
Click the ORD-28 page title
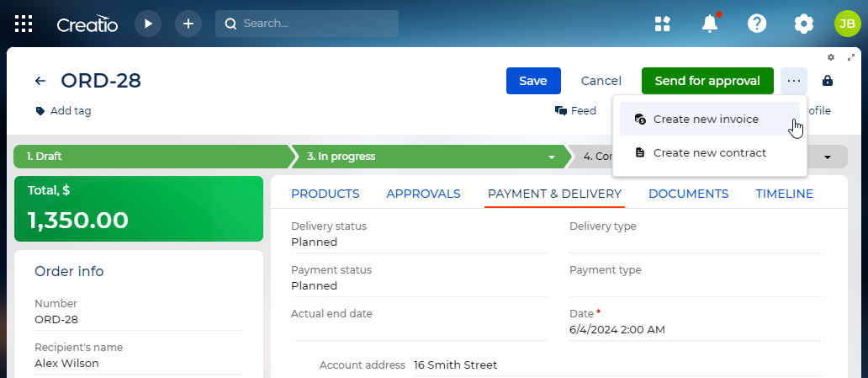tap(101, 81)
